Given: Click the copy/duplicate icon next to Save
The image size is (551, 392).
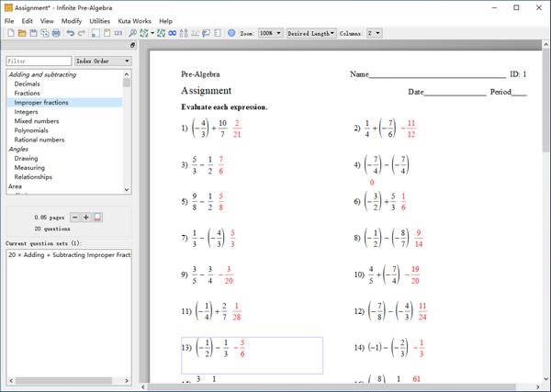Looking at the screenshot, I should [x=45, y=33].
